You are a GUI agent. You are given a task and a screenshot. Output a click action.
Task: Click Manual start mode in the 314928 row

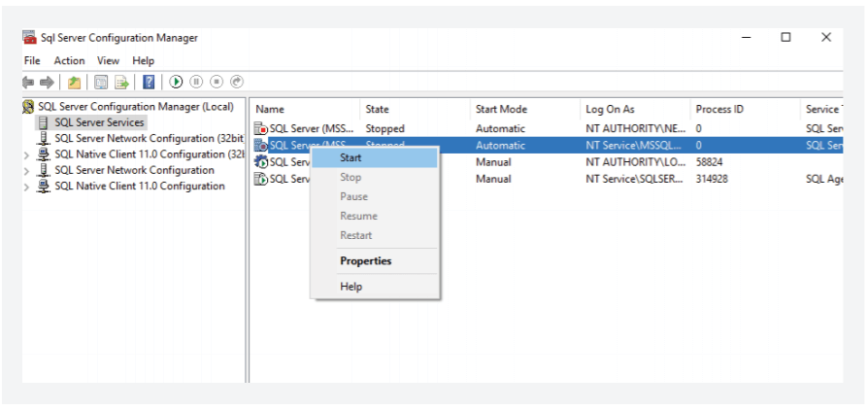(x=493, y=179)
